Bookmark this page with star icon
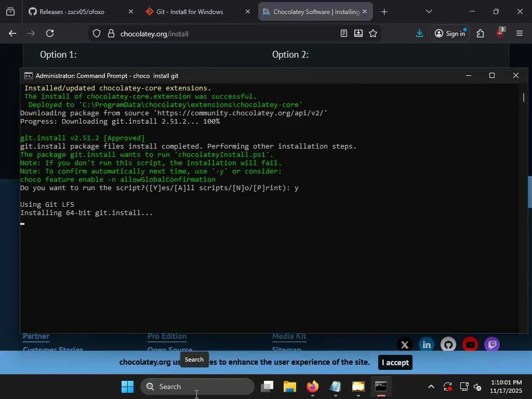 [373, 33]
